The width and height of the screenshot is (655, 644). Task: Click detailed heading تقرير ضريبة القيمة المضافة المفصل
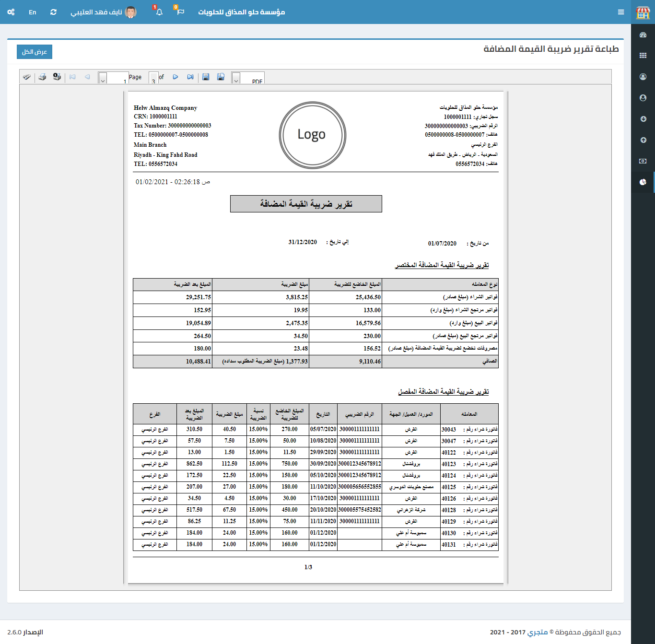point(444,392)
